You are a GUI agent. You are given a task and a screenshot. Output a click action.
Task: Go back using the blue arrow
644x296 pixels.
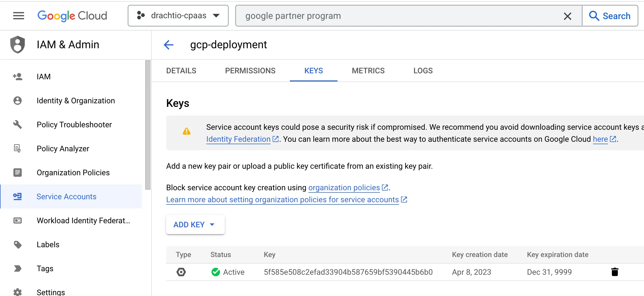169,45
